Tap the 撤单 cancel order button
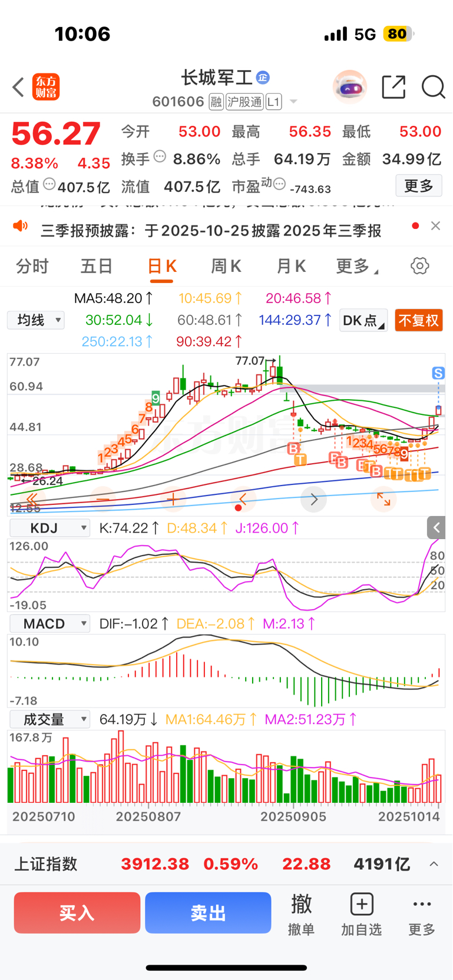 point(301,913)
